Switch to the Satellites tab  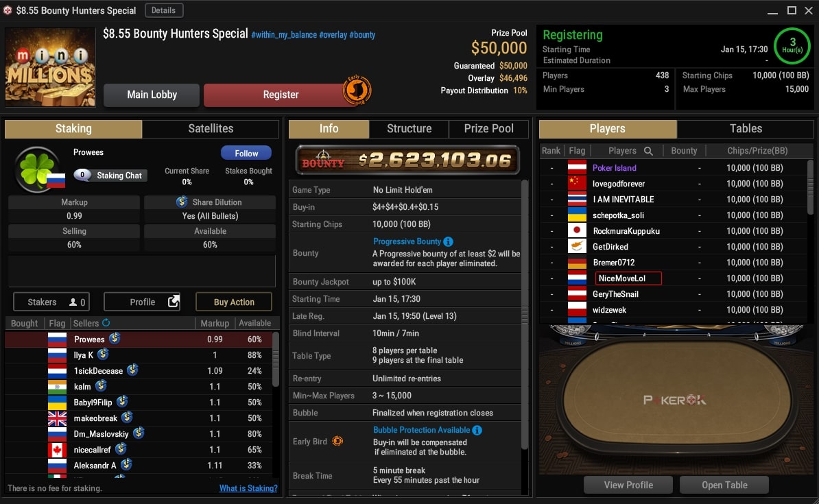(x=211, y=128)
